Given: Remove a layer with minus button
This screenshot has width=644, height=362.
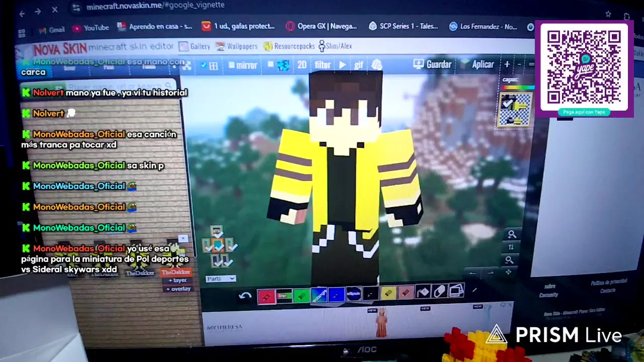Looking at the screenshot, I should pyautogui.click(x=519, y=64).
